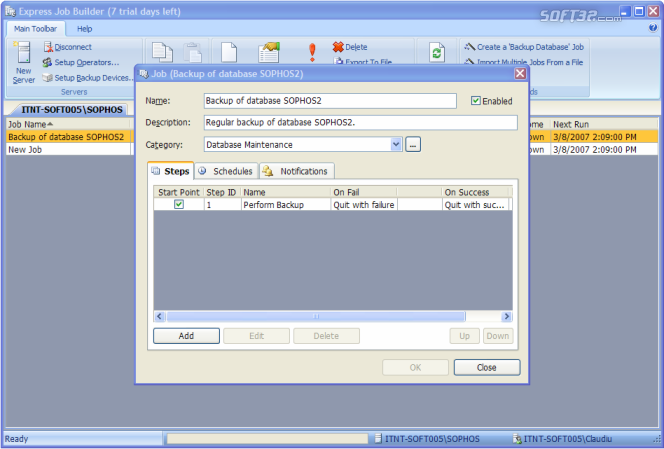
Task: Click the Start Point column header
Action: click(x=179, y=192)
